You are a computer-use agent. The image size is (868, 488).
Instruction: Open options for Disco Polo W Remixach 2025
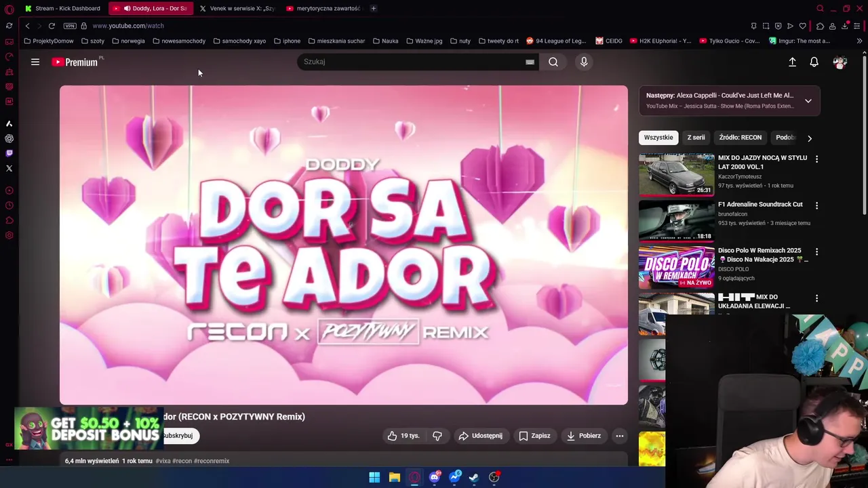816,251
